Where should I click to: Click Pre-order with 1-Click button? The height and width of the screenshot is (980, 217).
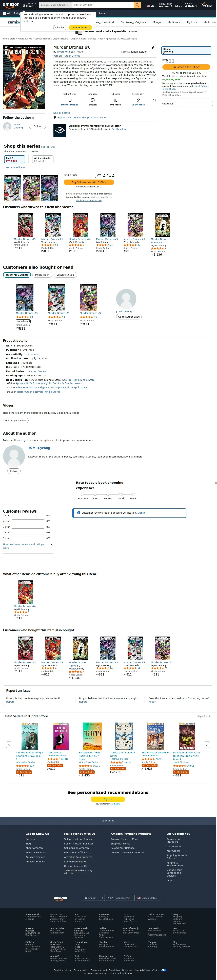[x=186, y=67]
